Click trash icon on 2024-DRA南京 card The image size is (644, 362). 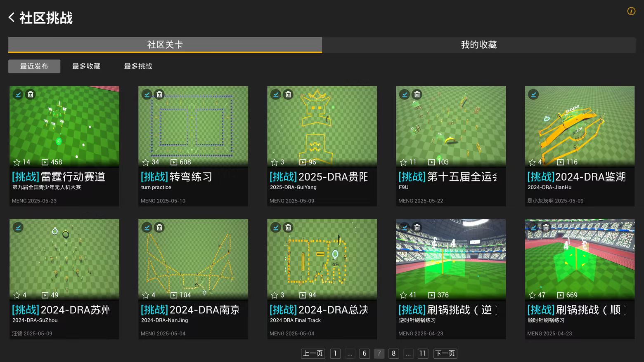(x=159, y=227)
